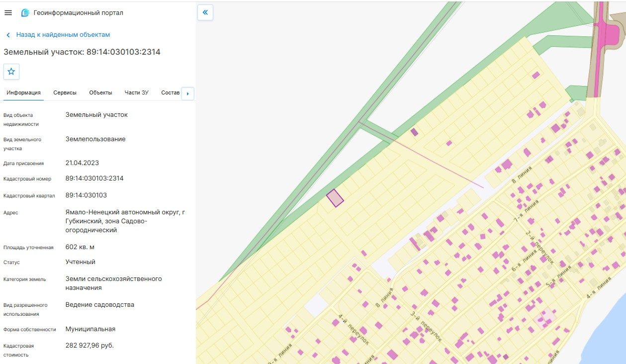Click the value Земли сельскохозяйственного назначения
The width and height of the screenshot is (626, 364).
pyautogui.click(x=114, y=283)
